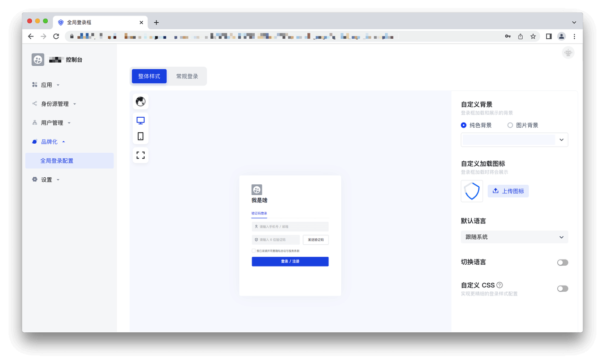The image size is (605, 364).
Task: Select the 图片背景 radio option
Action: 510,125
